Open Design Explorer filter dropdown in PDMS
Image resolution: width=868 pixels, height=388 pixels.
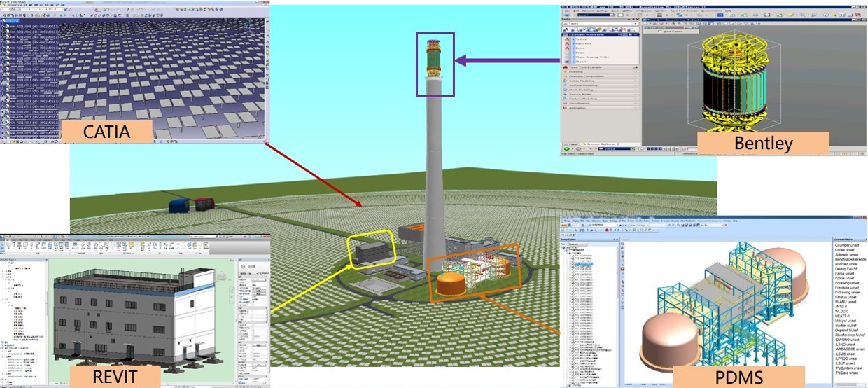(x=577, y=244)
